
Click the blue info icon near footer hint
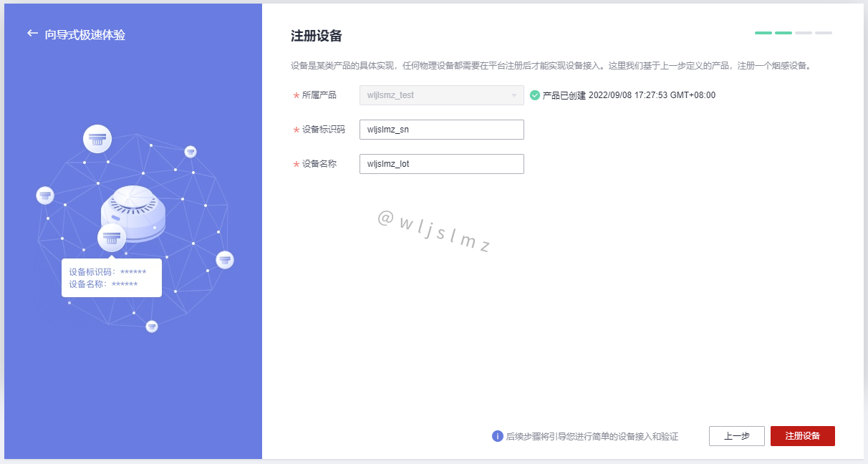498,436
